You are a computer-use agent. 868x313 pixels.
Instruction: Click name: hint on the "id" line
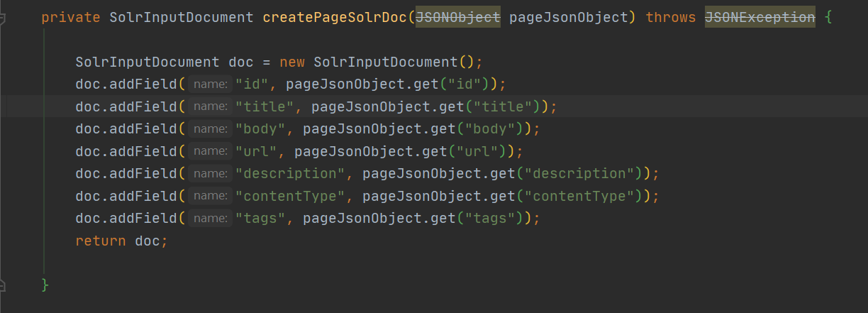click(211, 84)
